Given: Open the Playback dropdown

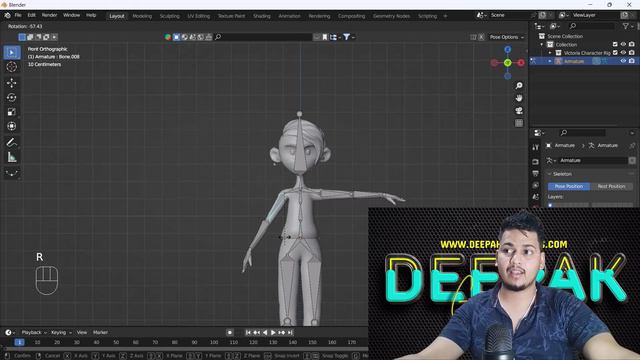Looking at the screenshot, I should 34,333.
